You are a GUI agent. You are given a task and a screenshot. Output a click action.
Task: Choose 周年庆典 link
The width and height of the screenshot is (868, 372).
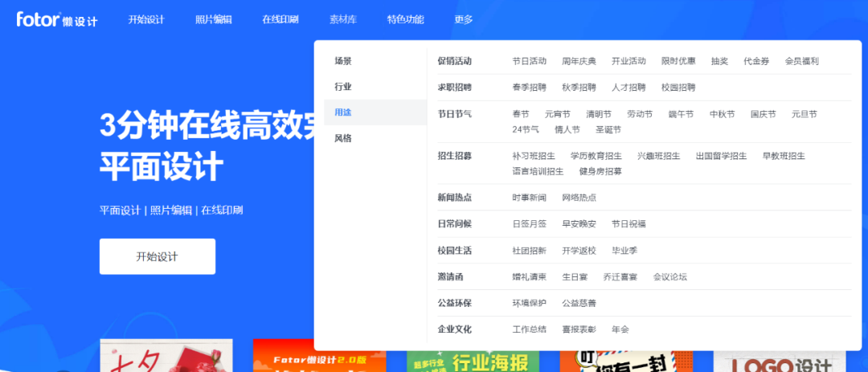[579, 61]
